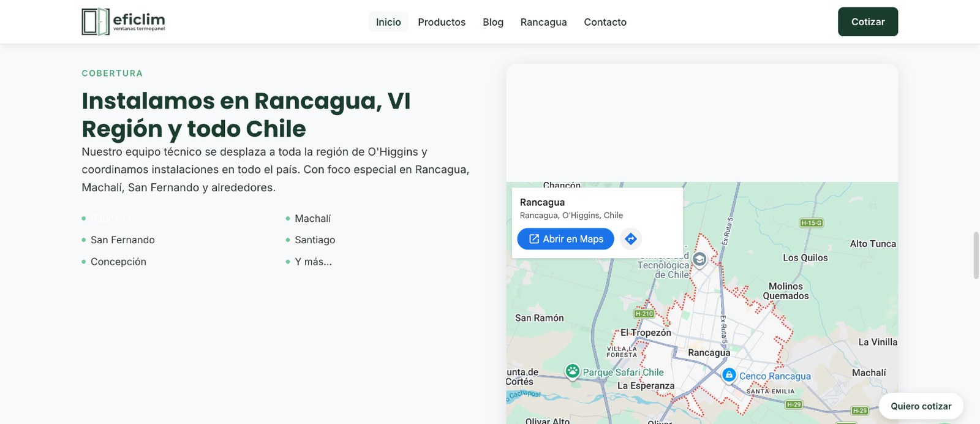The height and width of the screenshot is (424, 980).
Task: Click the COBERTURA section label
Action: (112, 74)
